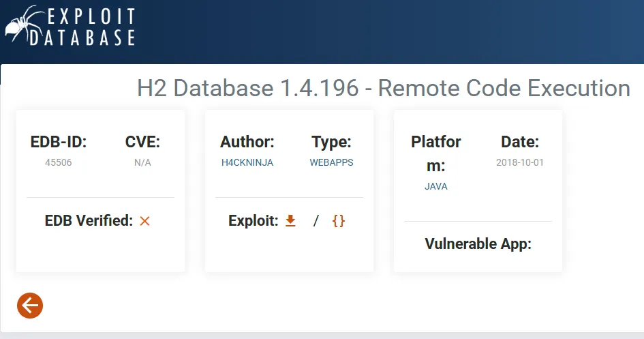Click the Exploit label text
The height and width of the screenshot is (339, 644).
pos(254,221)
